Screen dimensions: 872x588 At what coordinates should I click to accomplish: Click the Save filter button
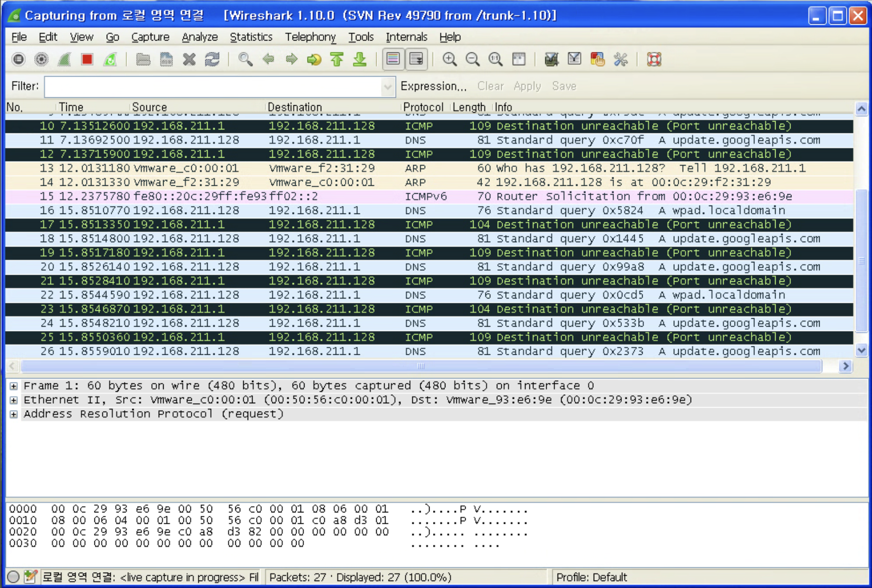pos(564,86)
